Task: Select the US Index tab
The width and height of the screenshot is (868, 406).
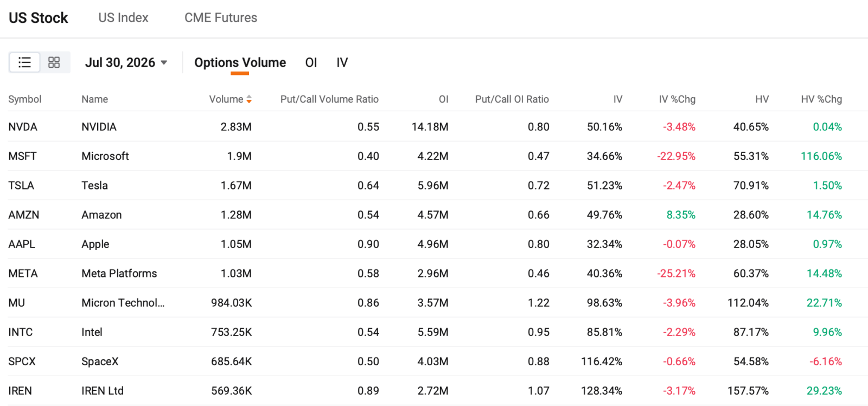Action: pos(123,18)
